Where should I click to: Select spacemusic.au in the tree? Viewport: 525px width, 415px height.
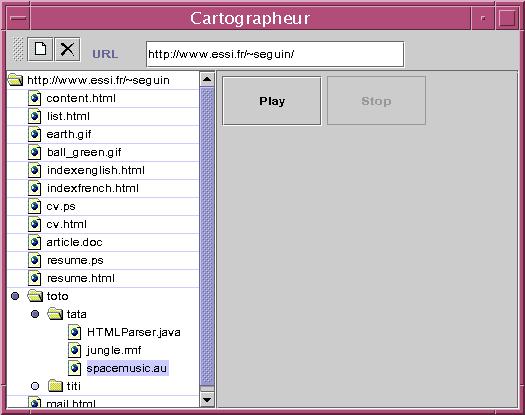click(x=127, y=368)
